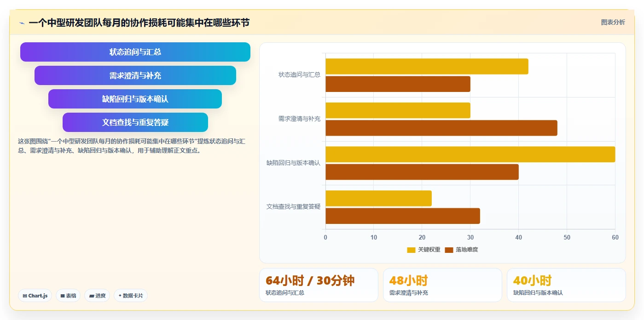Click the brown 落地难度 bar for 缺陷回归与版本确认
This screenshot has height=320, width=644.
click(x=422, y=172)
